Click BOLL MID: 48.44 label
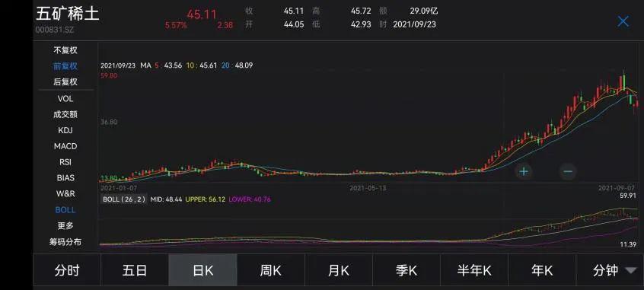644x290 pixels. pyautogui.click(x=166, y=199)
